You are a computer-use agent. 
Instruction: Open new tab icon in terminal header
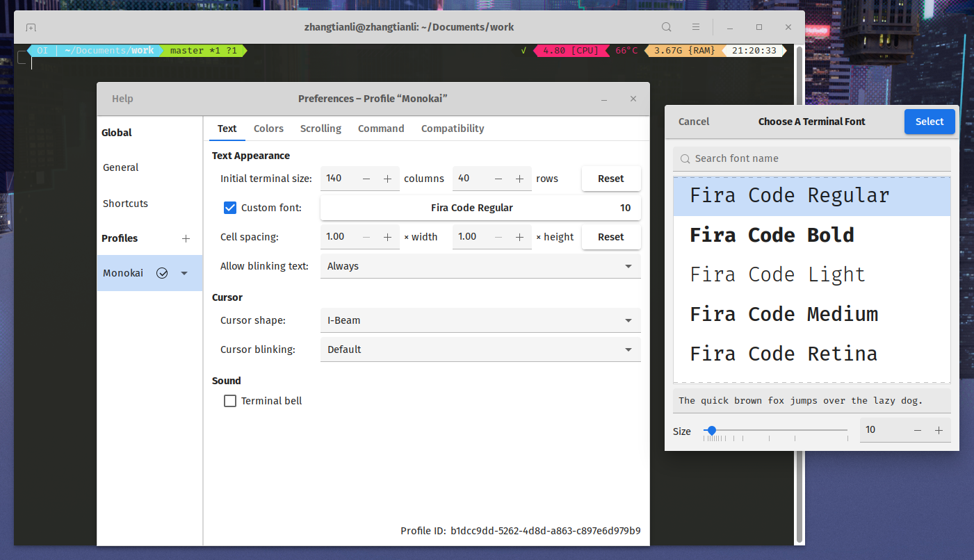31,28
